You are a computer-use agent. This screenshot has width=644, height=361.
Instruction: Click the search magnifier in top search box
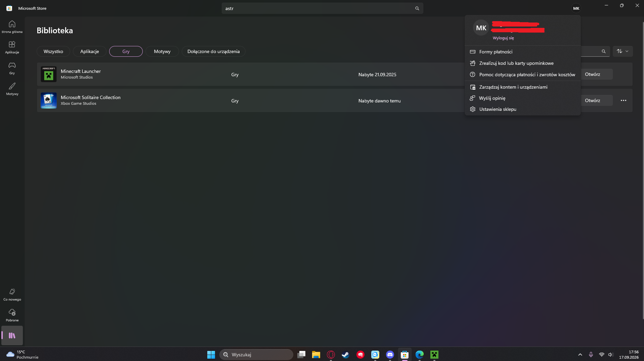coord(417,8)
